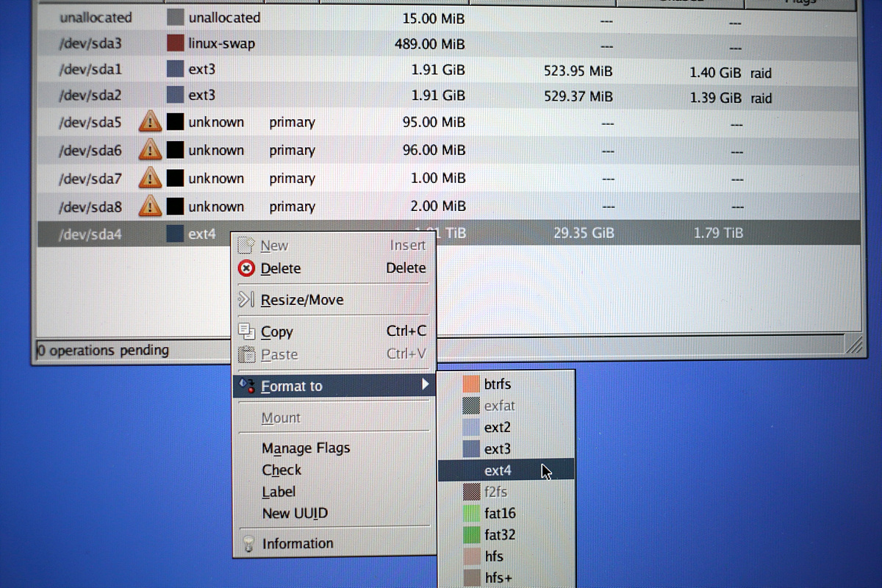Choose the Check menu entry
This screenshot has height=588, width=882.
click(282, 470)
